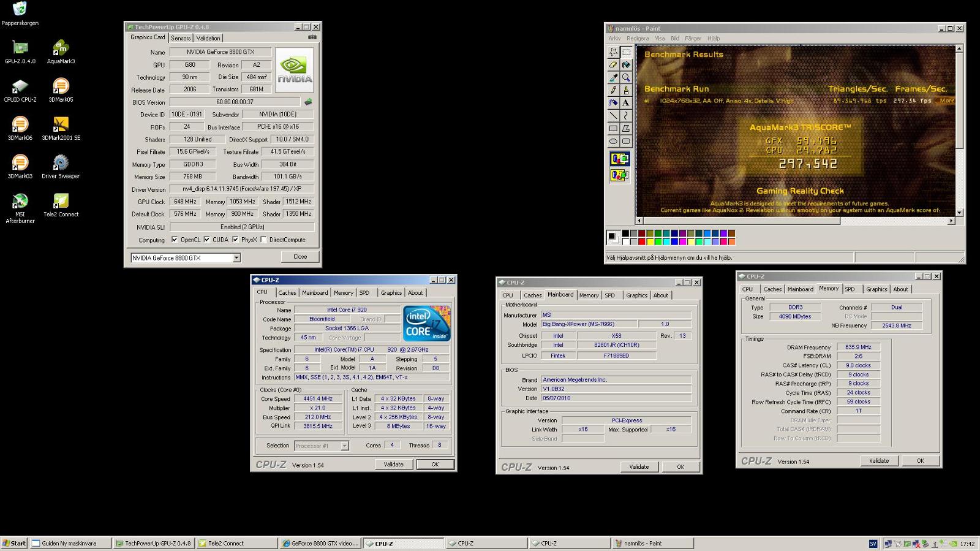
Task: Toggle the OpenCL checkbox in GPU-Z
Action: [175, 240]
